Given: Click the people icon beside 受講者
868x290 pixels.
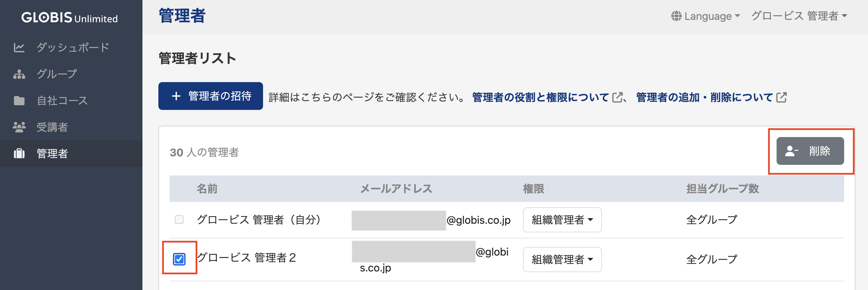Looking at the screenshot, I should tap(19, 127).
